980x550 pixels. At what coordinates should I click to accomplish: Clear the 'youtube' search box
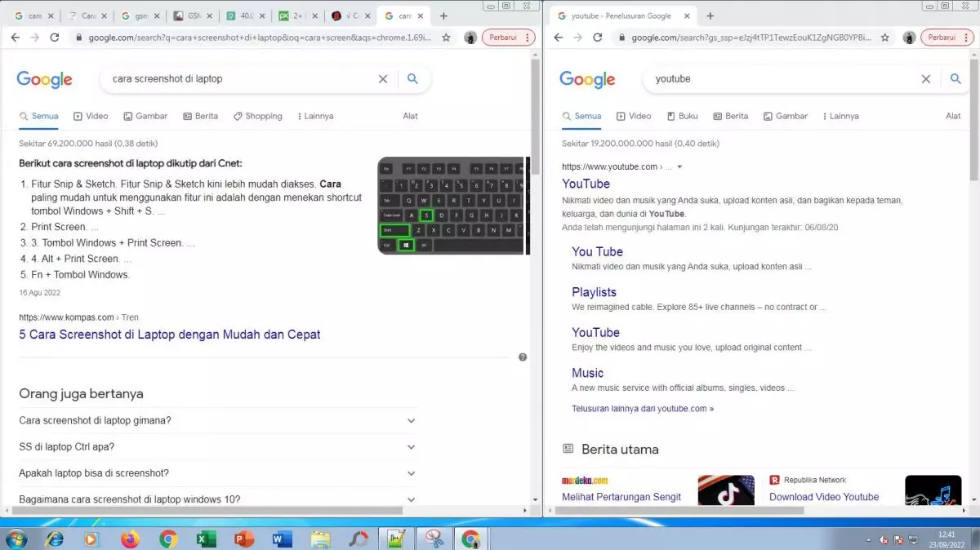tap(925, 79)
